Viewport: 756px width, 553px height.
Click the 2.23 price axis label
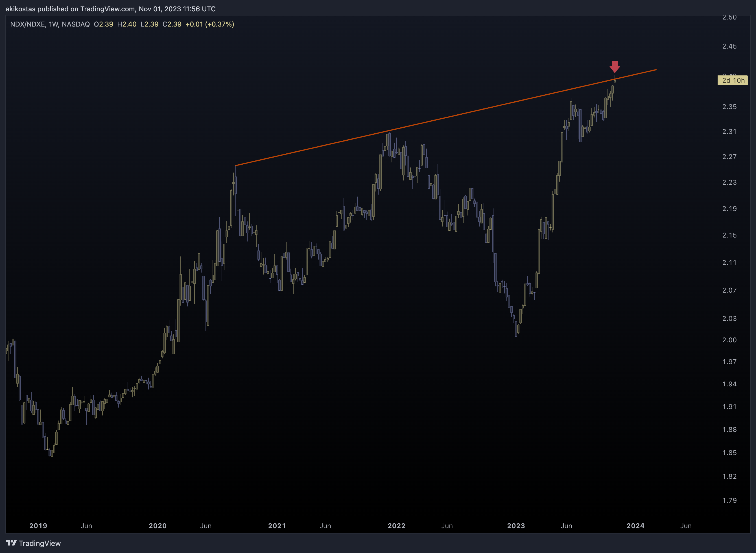(729, 182)
